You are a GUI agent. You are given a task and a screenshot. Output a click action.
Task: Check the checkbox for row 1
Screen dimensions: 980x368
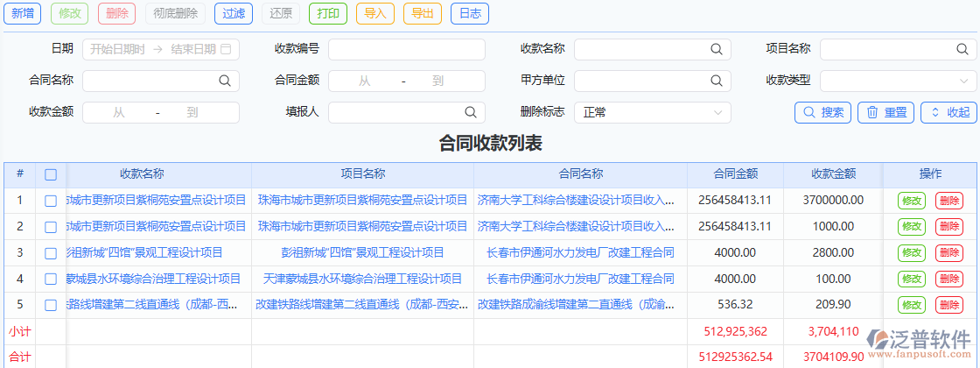point(51,201)
